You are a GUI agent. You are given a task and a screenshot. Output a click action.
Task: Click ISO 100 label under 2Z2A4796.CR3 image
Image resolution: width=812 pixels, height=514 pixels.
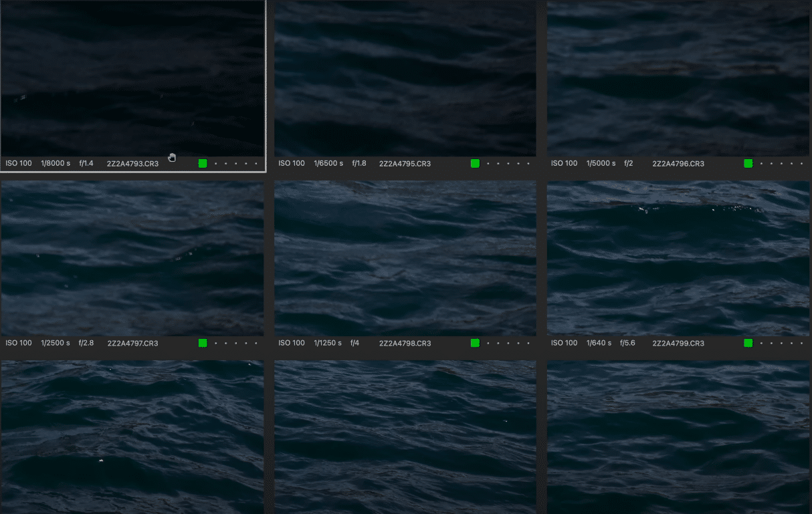click(565, 163)
